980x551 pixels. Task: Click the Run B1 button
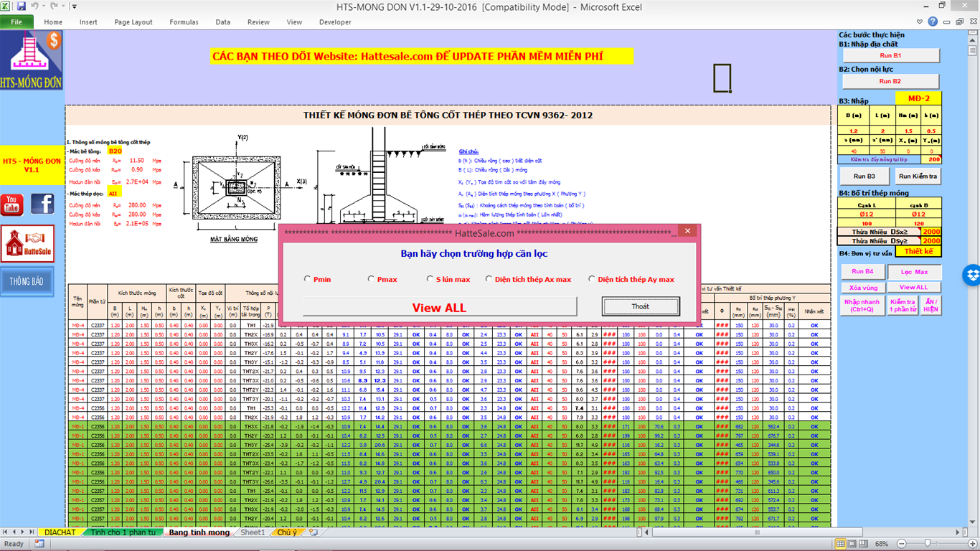coord(890,55)
